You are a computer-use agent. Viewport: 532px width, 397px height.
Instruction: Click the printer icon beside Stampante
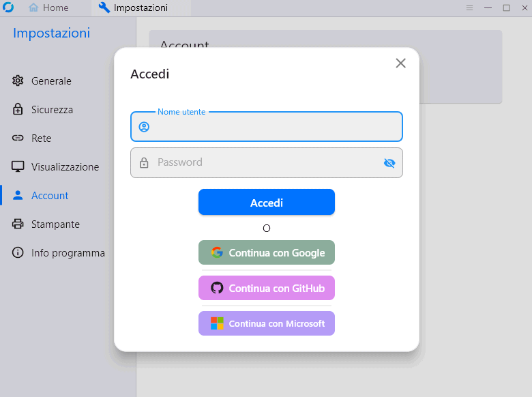[18, 224]
